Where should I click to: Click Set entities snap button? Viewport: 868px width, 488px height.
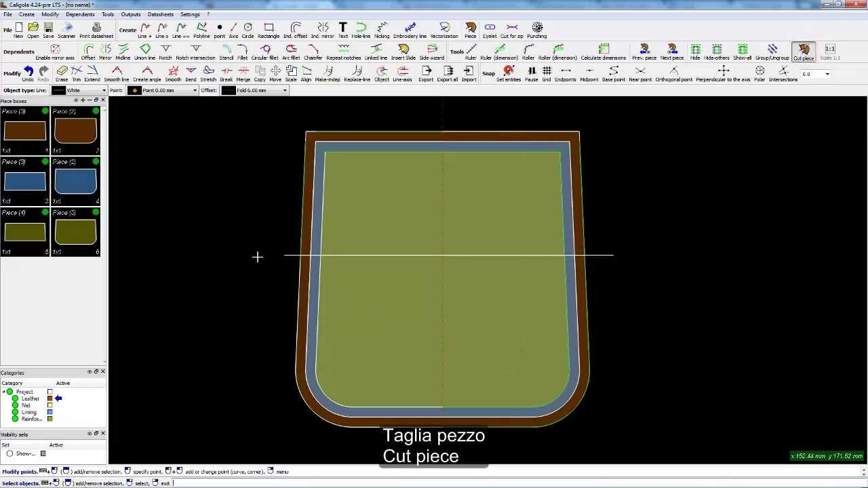click(x=509, y=74)
